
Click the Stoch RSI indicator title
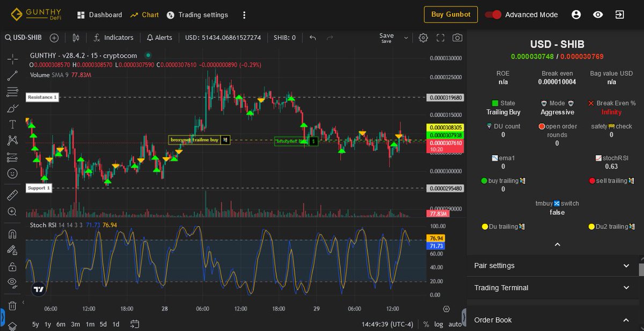click(43, 225)
